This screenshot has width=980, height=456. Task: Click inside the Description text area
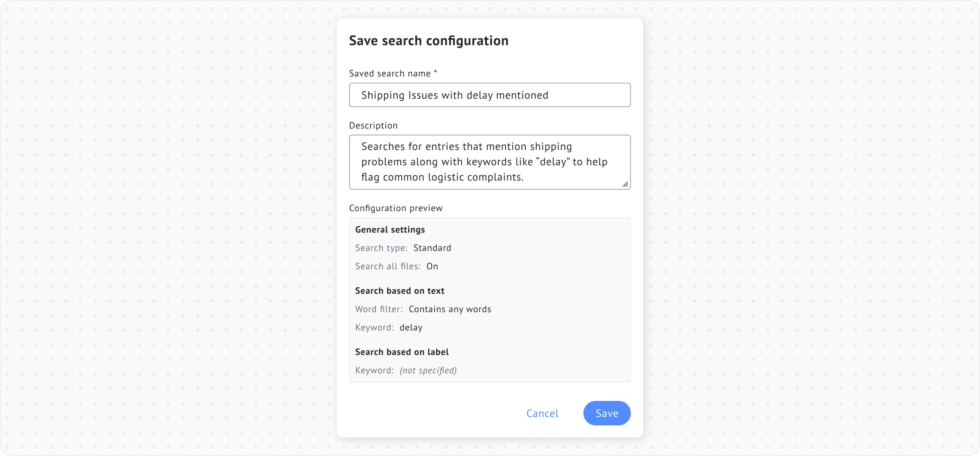click(490, 162)
